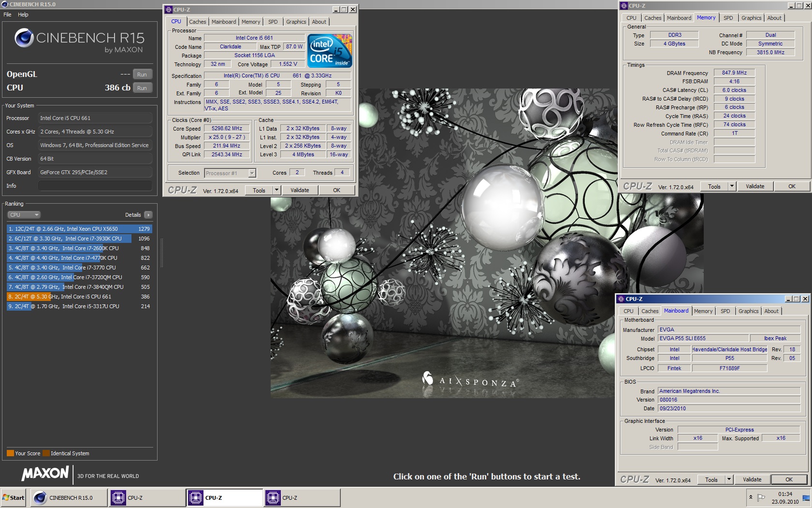Switch to Mainboard tab in CPU window
The height and width of the screenshot is (508, 812).
pyautogui.click(x=224, y=22)
